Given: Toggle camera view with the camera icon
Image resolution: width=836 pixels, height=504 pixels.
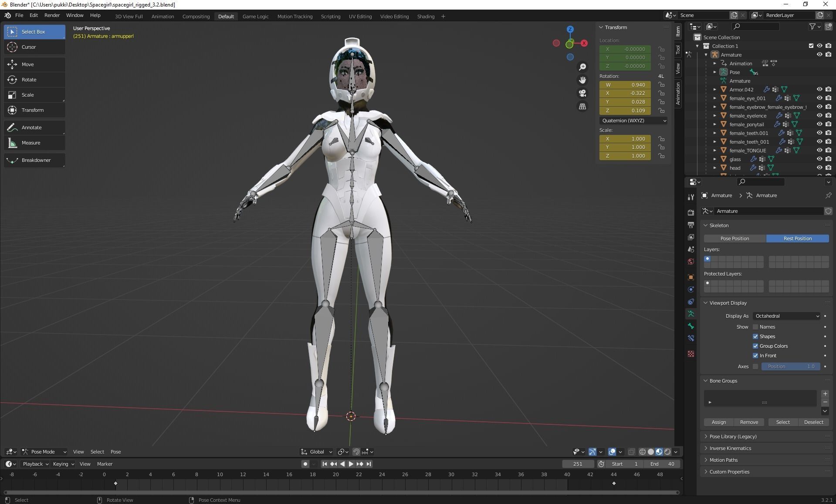Looking at the screenshot, I should tap(582, 93).
